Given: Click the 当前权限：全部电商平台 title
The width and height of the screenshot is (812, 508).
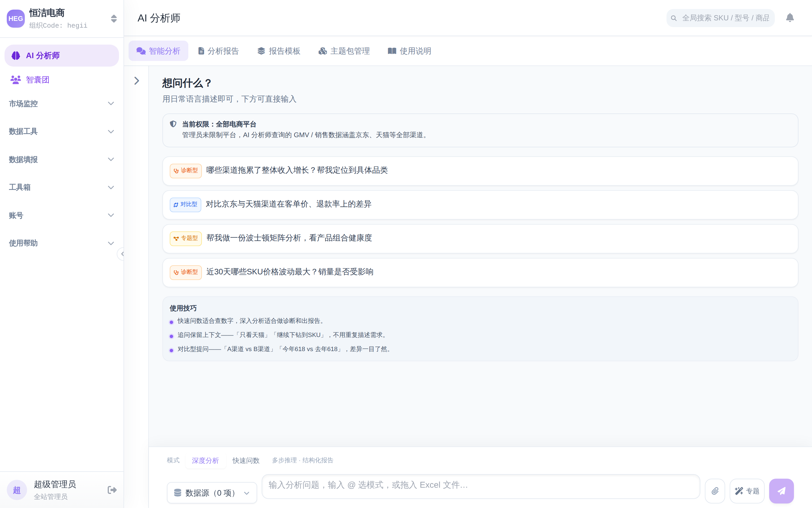Looking at the screenshot, I should [x=219, y=124].
